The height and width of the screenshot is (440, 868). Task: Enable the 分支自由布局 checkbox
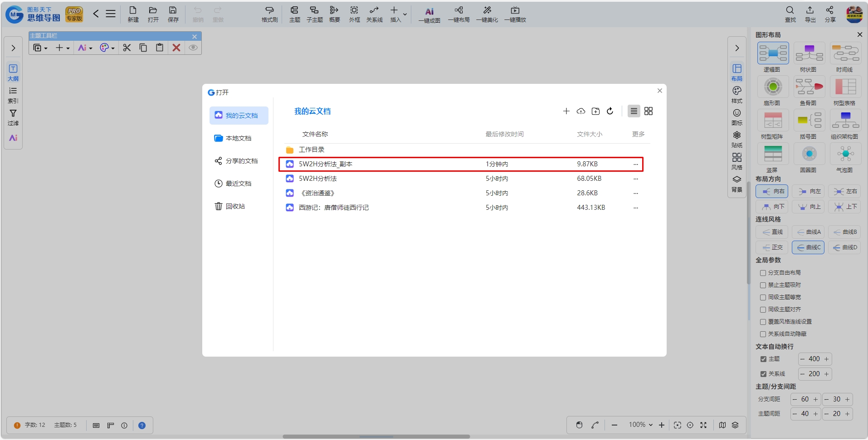point(763,273)
